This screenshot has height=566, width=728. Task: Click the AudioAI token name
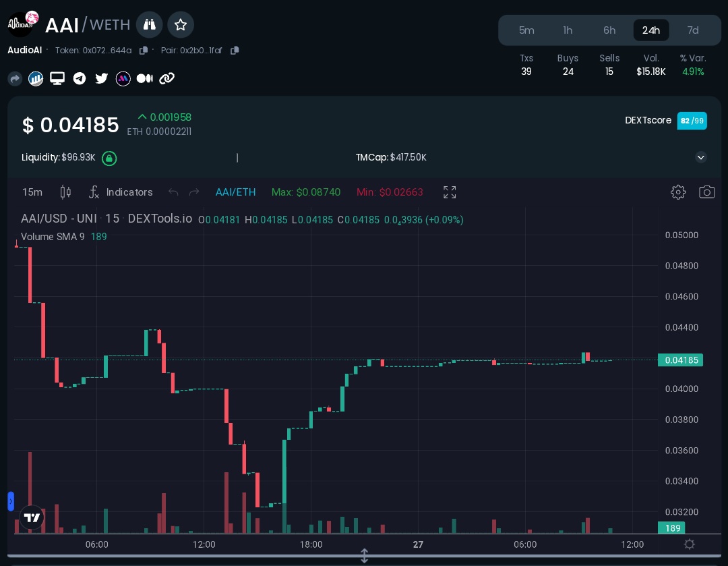25,50
